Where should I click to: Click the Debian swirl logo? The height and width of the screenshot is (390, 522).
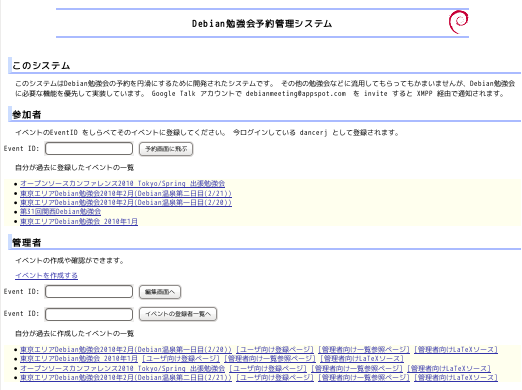point(458,22)
